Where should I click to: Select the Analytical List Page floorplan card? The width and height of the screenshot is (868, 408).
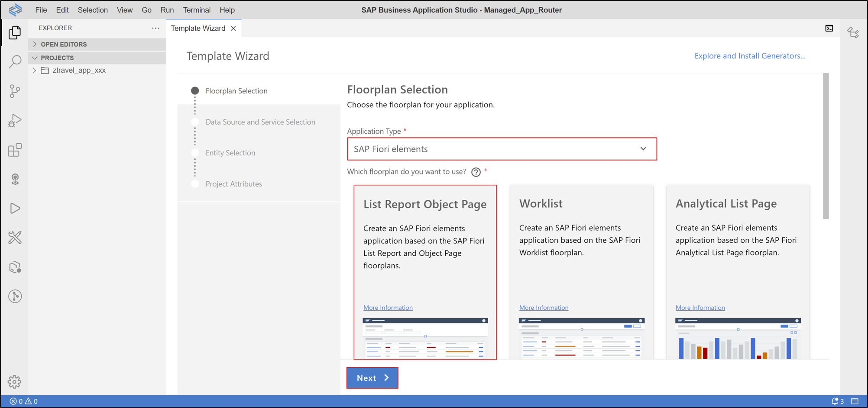pos(738,272)
